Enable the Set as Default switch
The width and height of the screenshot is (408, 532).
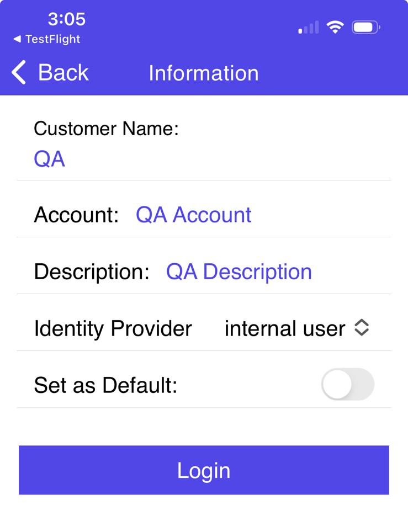point(347,384)
